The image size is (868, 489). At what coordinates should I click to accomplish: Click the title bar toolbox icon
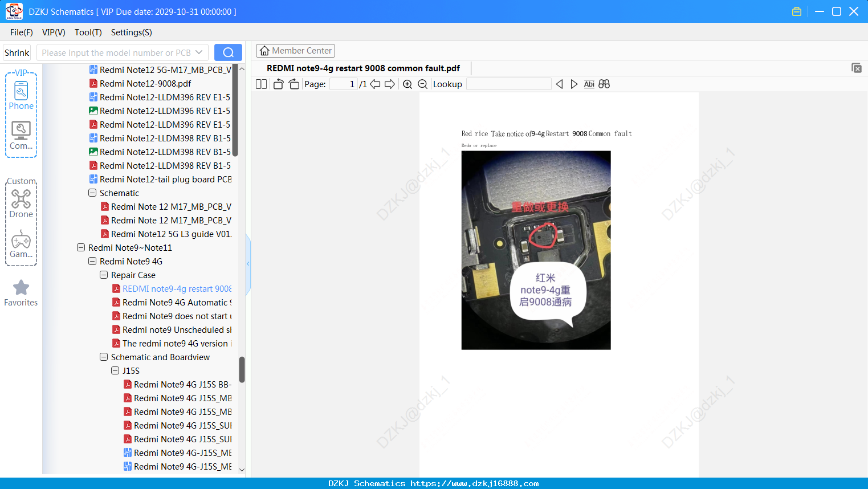(797, 11)
